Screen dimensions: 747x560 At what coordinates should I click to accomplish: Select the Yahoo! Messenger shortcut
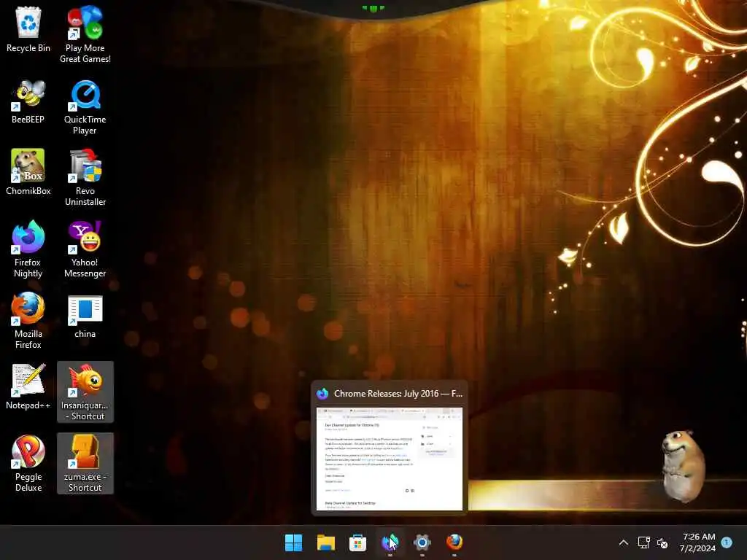point(85,249)
